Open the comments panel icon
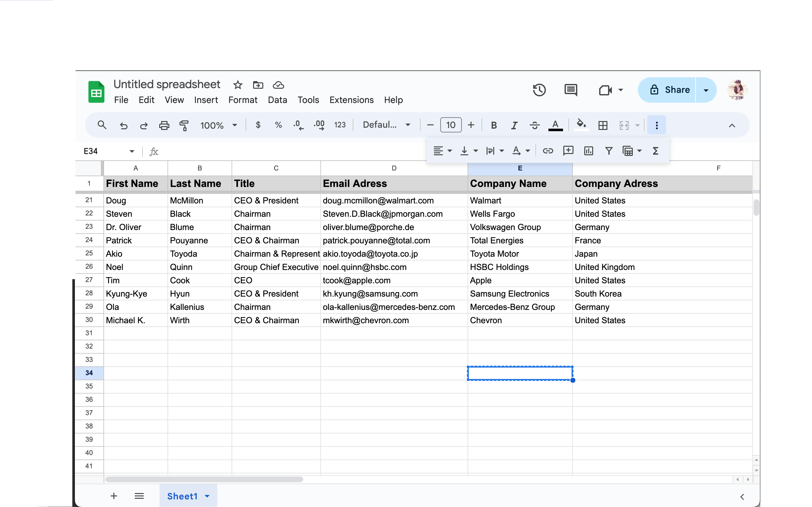Screen dimensions: 812x507 [570, 90]
